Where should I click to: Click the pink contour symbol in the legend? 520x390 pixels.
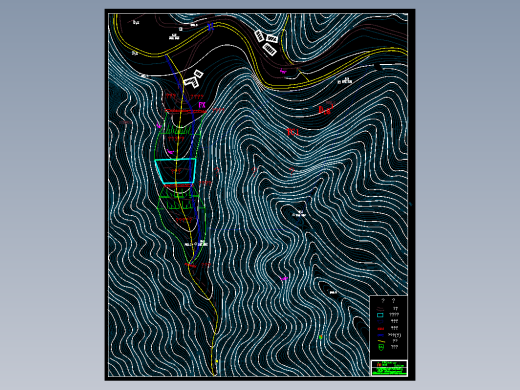380,309
